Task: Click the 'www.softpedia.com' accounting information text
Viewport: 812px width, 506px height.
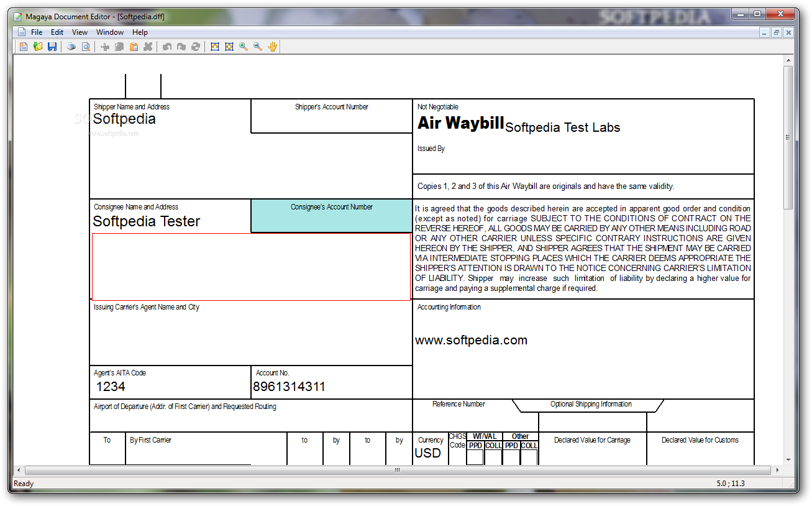Action: point(472,341)
